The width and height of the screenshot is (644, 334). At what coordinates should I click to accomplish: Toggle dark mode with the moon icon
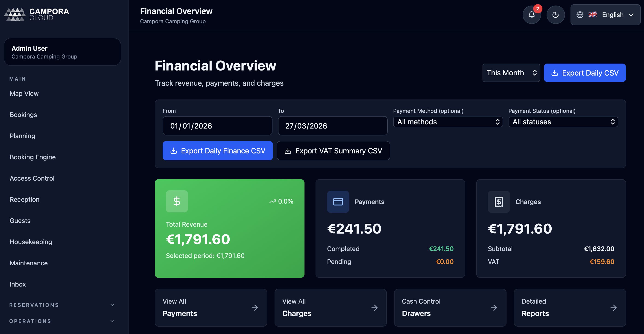pos(556,15)
